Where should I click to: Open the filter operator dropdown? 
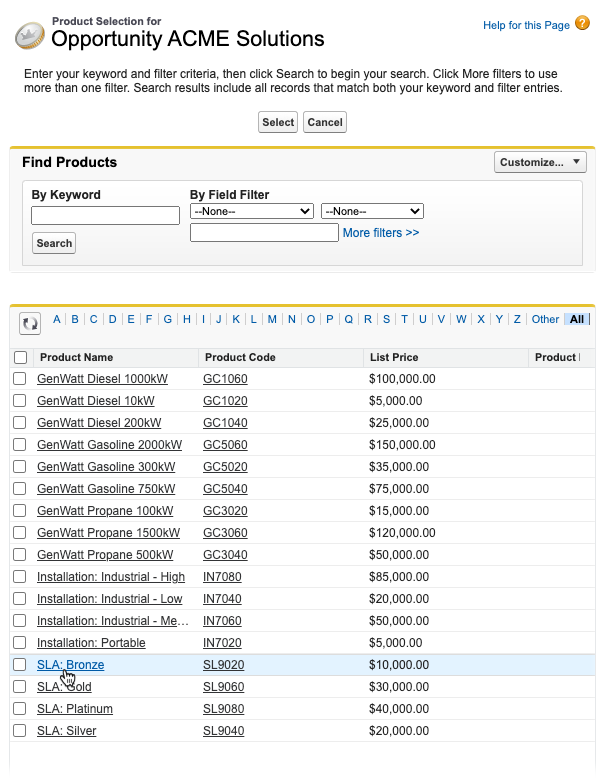click(x=372, y=211)
